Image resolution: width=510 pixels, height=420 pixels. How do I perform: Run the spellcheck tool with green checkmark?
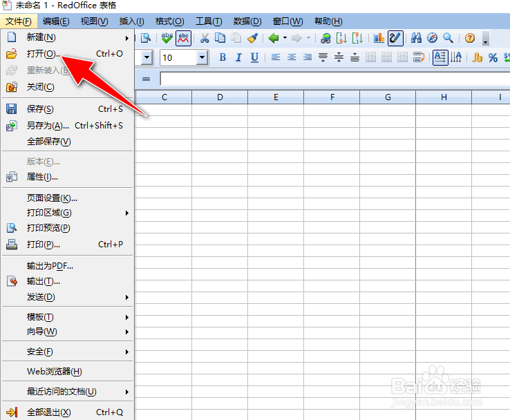click(x=167, y=39)
